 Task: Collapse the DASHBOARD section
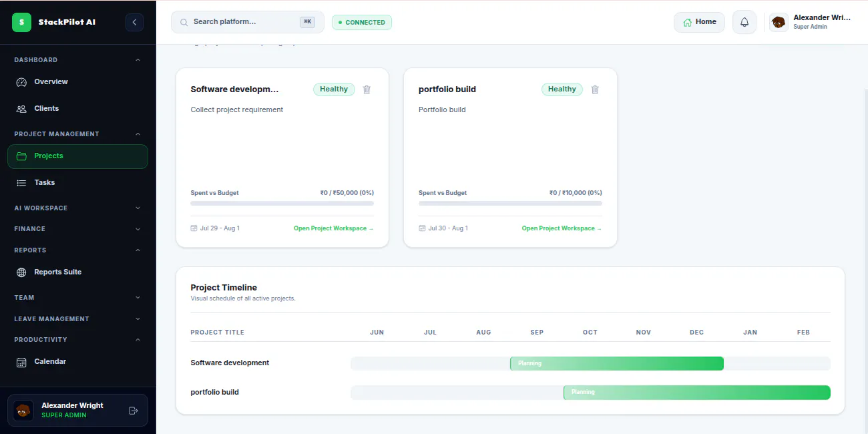click(x=138, y=60)
